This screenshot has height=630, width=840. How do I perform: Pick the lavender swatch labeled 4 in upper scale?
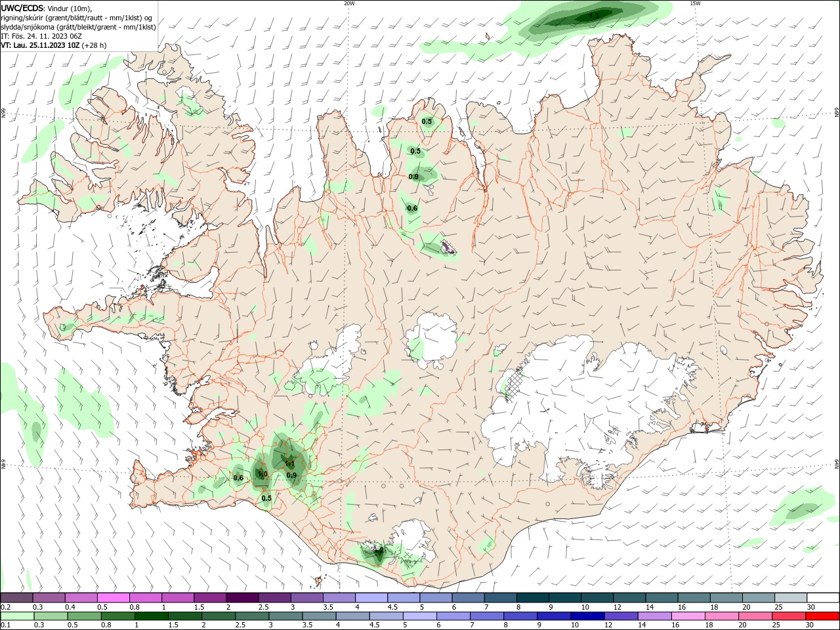(x=371, y=597)
